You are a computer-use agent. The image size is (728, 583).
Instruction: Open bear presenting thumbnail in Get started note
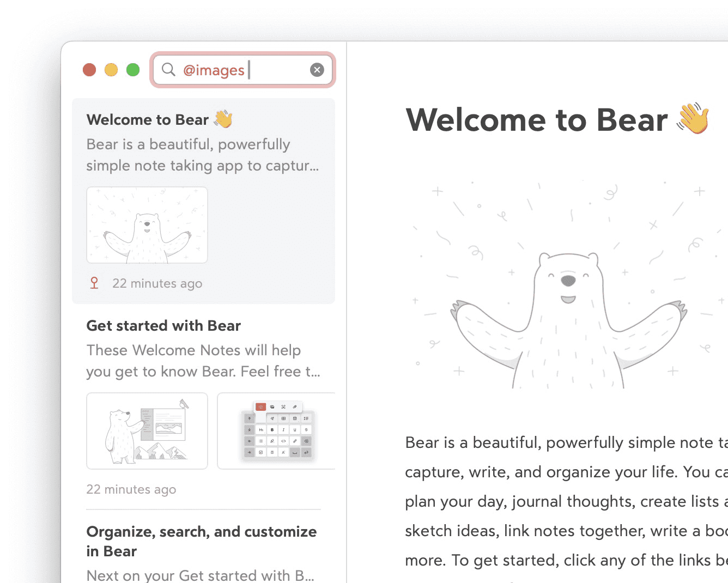(x=147, y=431)
